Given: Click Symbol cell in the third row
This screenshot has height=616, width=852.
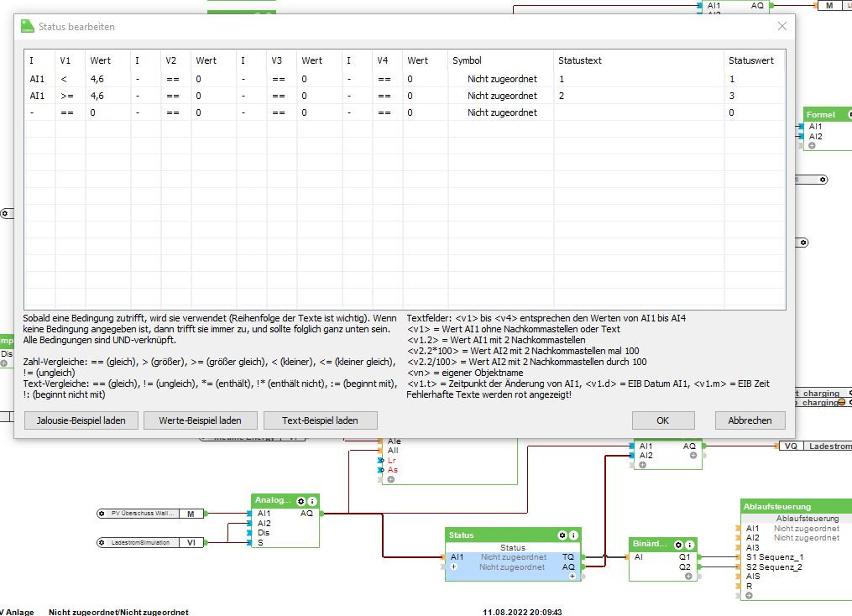Looking at the screenshot, I should tap(501, 112).
